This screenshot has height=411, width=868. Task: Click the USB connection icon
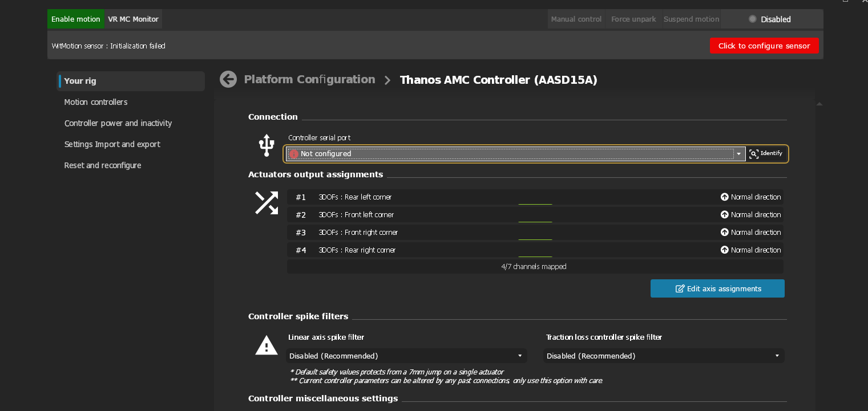click(x=266, y=145)
